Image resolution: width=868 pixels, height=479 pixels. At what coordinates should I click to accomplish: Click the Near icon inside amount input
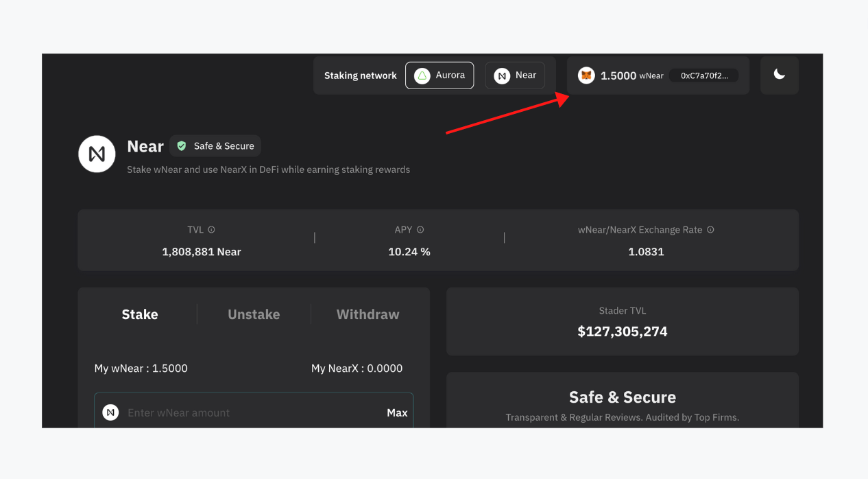[x=110, y=412]
